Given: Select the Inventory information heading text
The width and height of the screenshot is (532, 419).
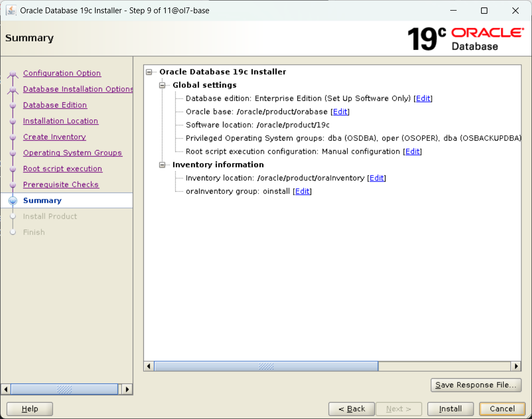Looking at the screenshot, I should tap(218, 165).
